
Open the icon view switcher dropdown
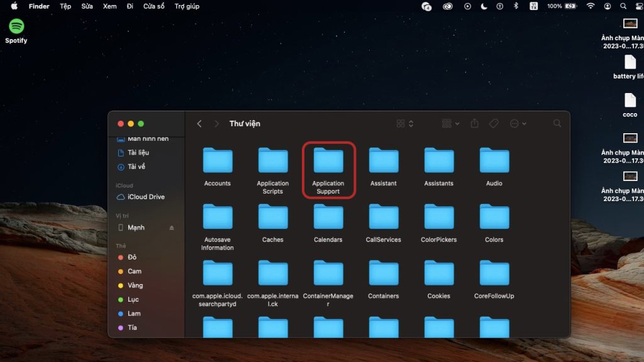(x=405, y=124)
